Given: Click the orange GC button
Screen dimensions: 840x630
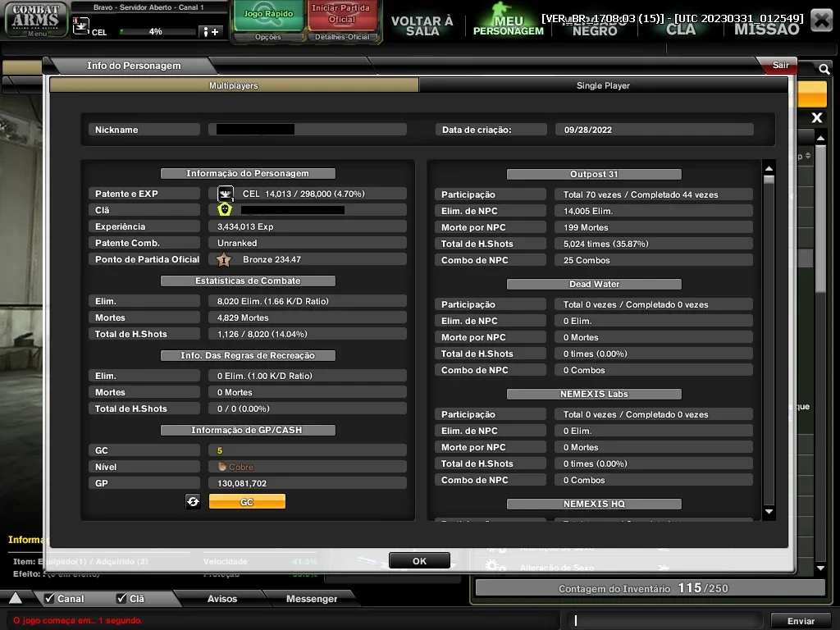Looking at the screenshot, I should [x=247, y=502].
